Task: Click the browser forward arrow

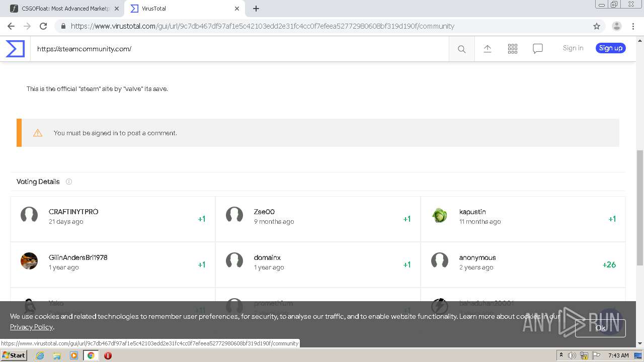Action: point(27,26)
